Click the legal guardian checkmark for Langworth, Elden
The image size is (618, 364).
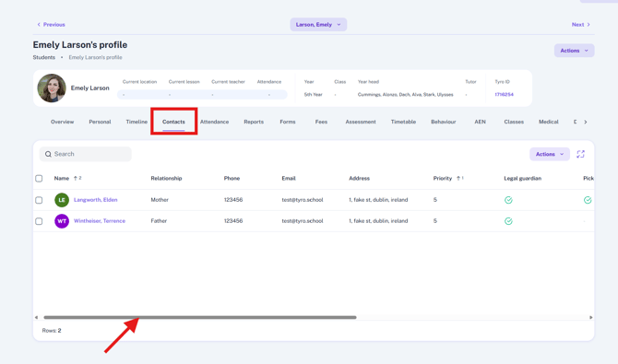pyautogui.click(x=508, y=200)
